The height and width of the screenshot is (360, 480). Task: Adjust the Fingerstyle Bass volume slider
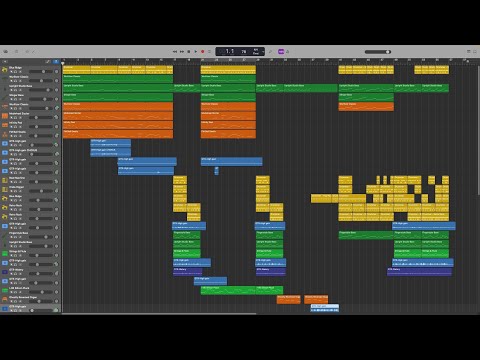(x=41, y=237)
